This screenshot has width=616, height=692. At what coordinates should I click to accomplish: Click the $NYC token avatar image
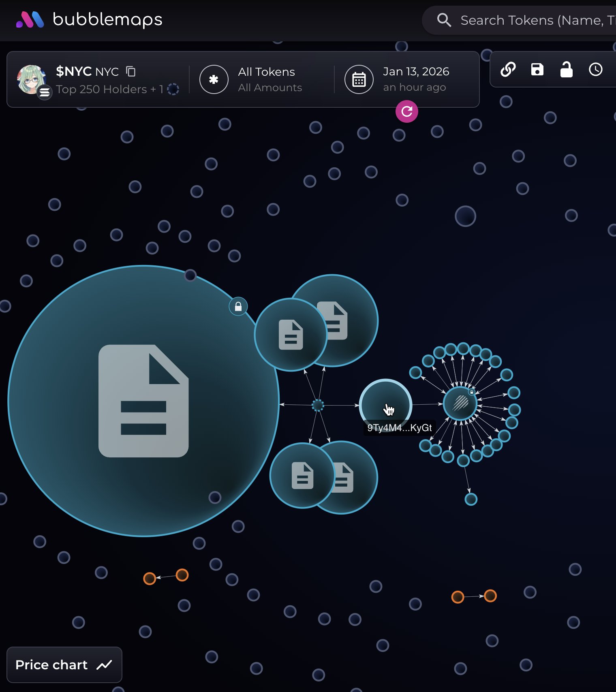pos(31,79)
